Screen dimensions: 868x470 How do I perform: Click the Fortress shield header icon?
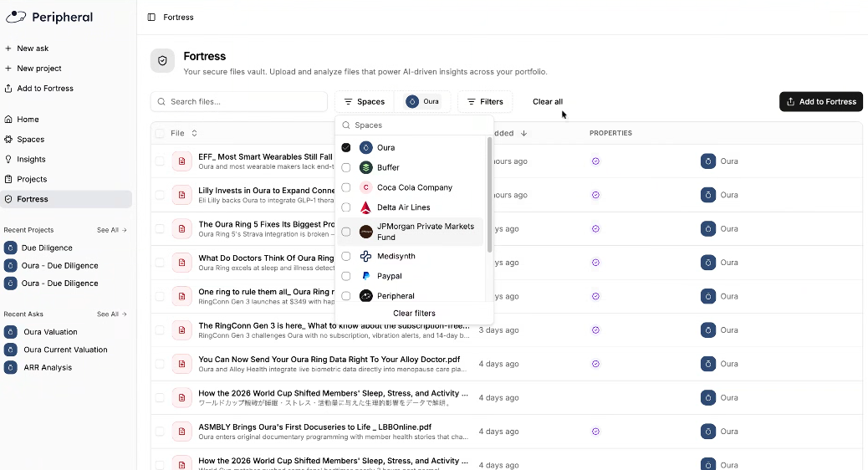coord(162,61)
